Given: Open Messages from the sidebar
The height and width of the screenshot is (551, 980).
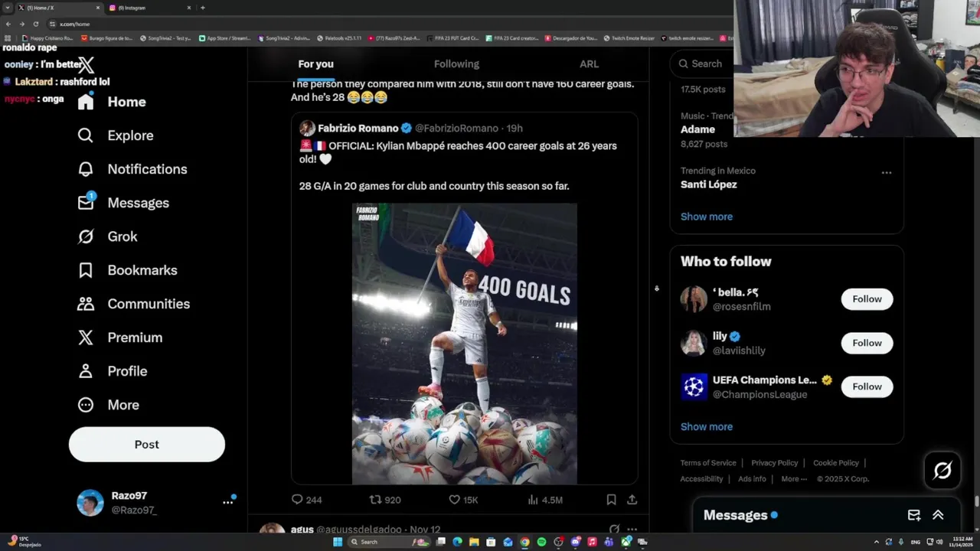Looking at the screenshot, I should [123, 203].
